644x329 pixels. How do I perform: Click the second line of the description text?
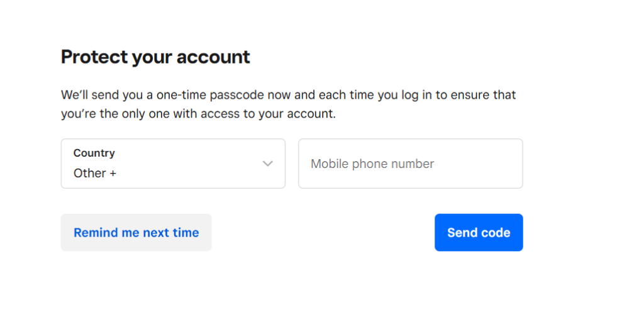click(198, 114)
